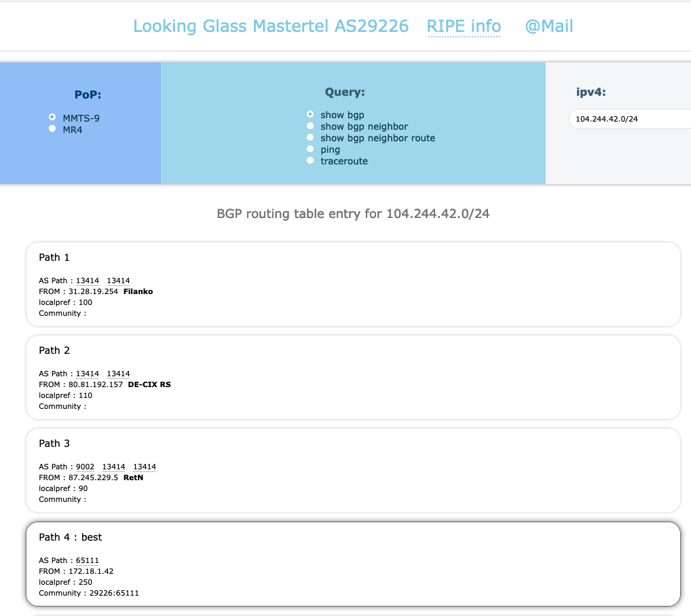Pick the ping query option
Viewport: 691px width, 616px height.
(x=310, y=149)
